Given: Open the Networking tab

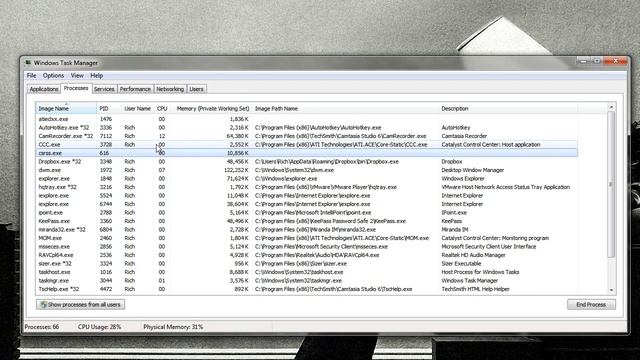Looking at the screenshot, I should pos(170,89).
